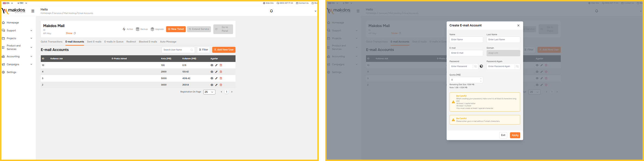This screenshot has height=161, width=644.
Task: Expand Campaigns menu in left sidebar
Action: coord(17,64)
